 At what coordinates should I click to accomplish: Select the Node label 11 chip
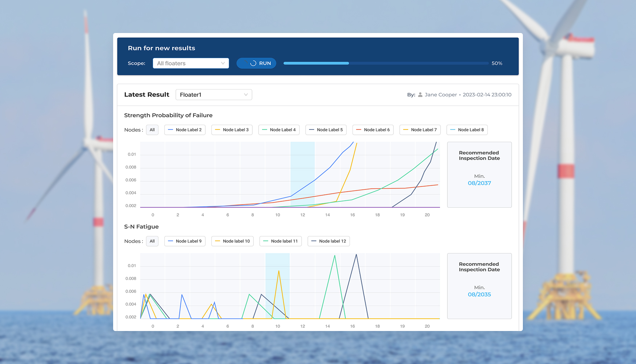point(281,241)
